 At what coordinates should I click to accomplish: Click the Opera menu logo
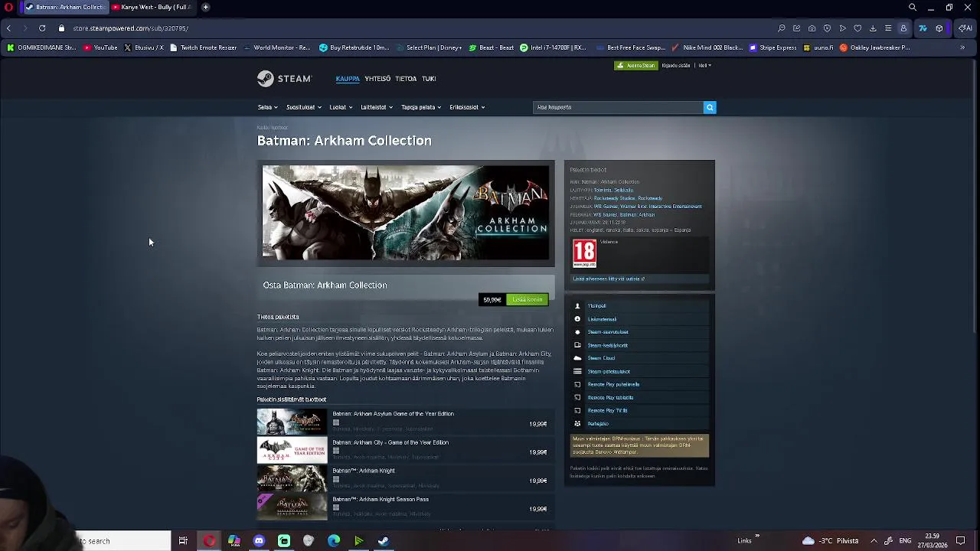coord(8,7)
